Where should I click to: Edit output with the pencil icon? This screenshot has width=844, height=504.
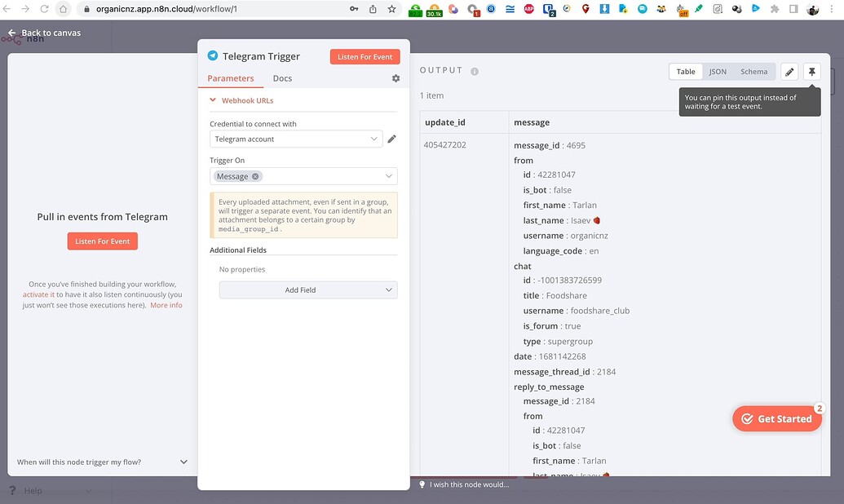point(789,72)
